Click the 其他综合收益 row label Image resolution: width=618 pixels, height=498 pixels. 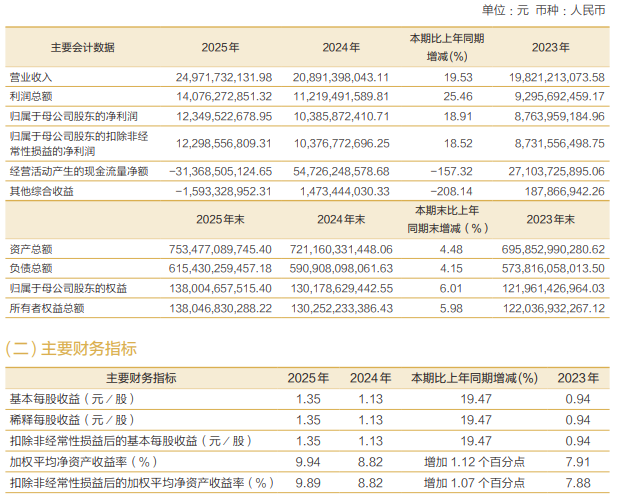pos(41,191)
